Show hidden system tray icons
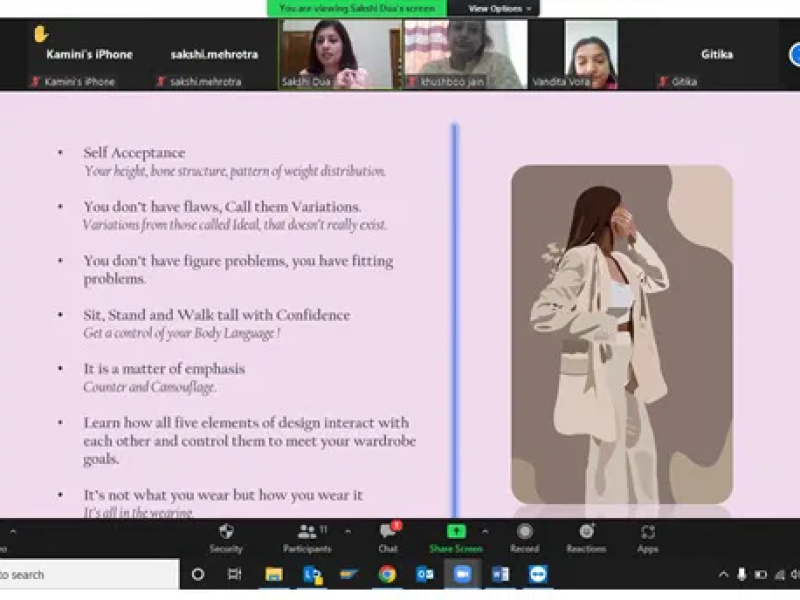Image resolution: width=800 pixels, height=600 pixels. (x=723, y=575)
